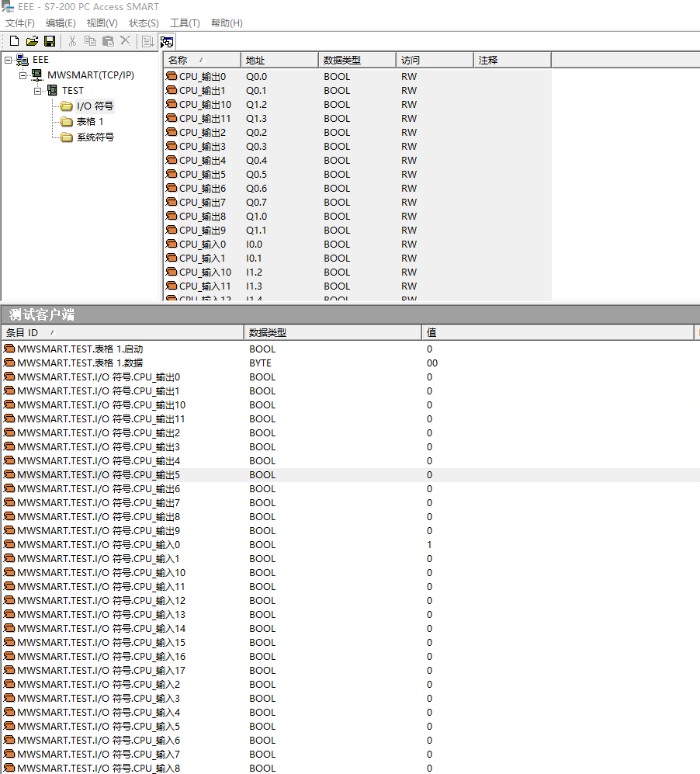This screenshot has height=774, width=700.
Task: Collapse the EEE root tree node
Action: tap(8, 60)
